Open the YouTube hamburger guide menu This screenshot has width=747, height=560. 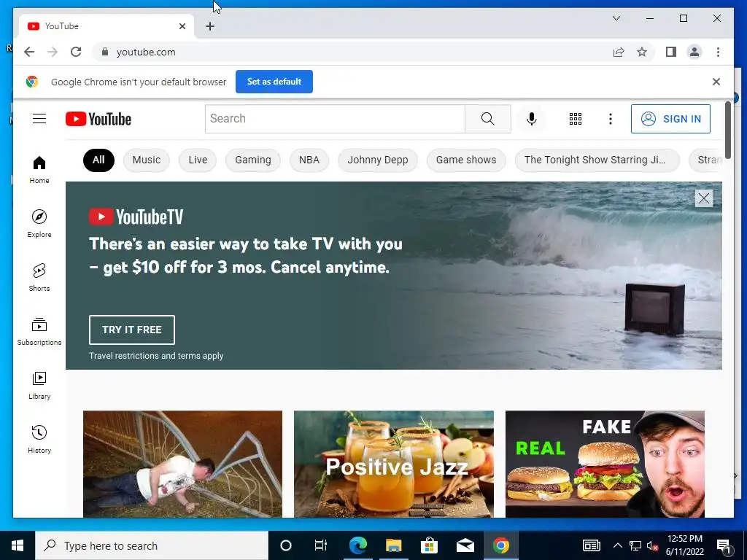39,119
